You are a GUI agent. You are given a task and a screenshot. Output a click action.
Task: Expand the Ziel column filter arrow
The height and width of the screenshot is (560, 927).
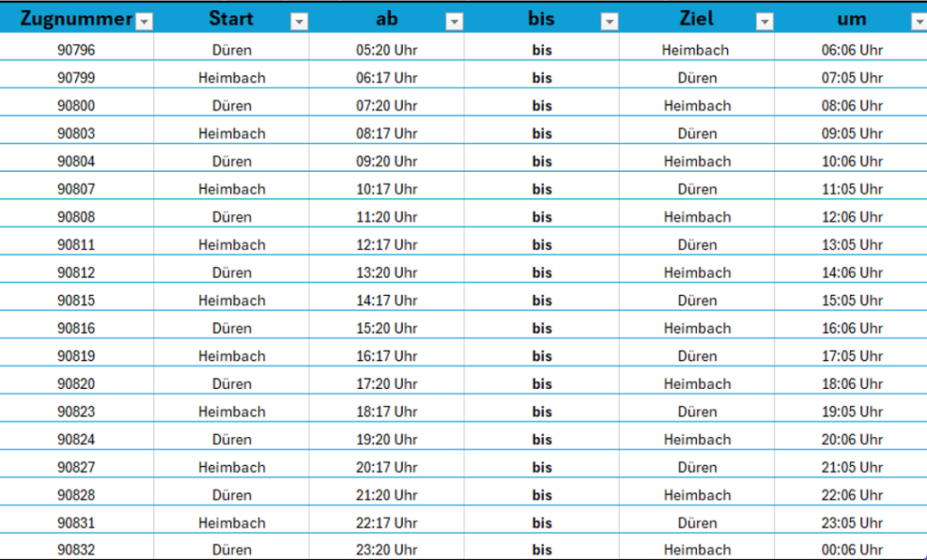pyautogui.click(x=765, y=23)
